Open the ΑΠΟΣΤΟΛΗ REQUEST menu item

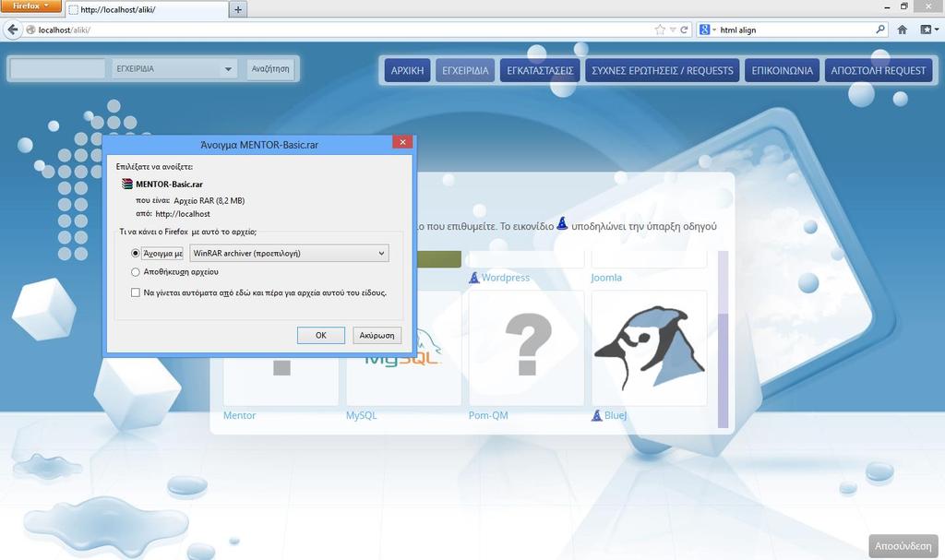879,70
